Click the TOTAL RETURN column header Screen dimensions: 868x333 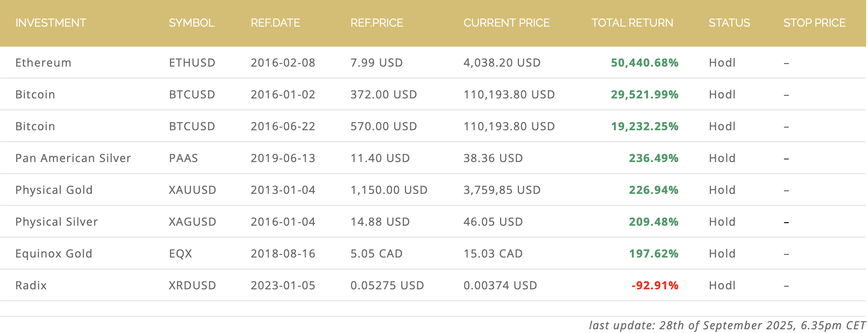(632, 23)
